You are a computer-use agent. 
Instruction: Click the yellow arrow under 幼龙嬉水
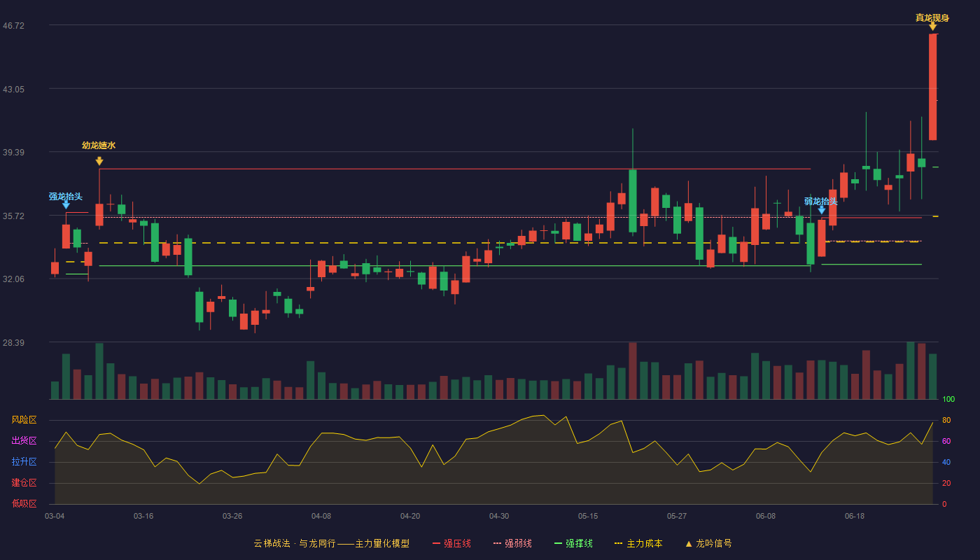tap(99, 161)
